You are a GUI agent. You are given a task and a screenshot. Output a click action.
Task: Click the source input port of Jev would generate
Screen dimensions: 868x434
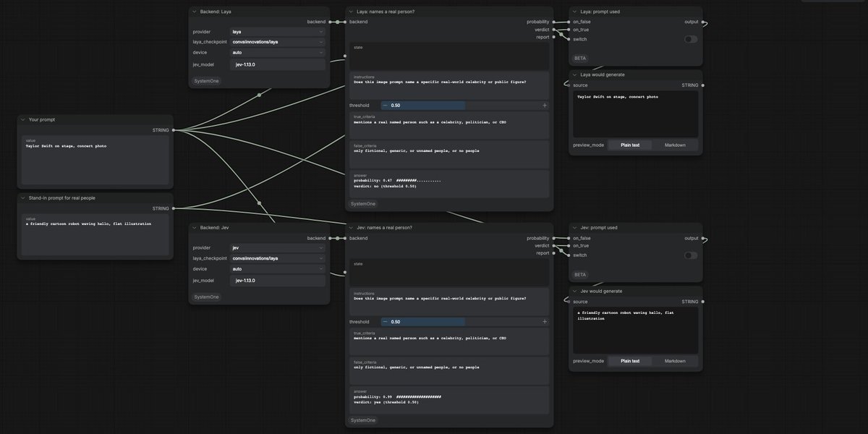[569, 302]
